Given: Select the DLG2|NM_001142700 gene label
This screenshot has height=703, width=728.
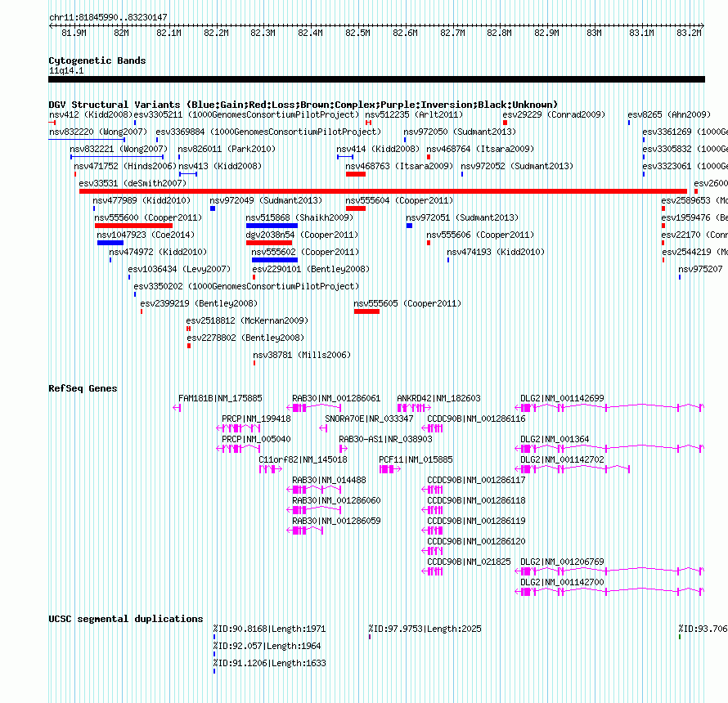Looking at the screenshot, I should tap(562, 582).
